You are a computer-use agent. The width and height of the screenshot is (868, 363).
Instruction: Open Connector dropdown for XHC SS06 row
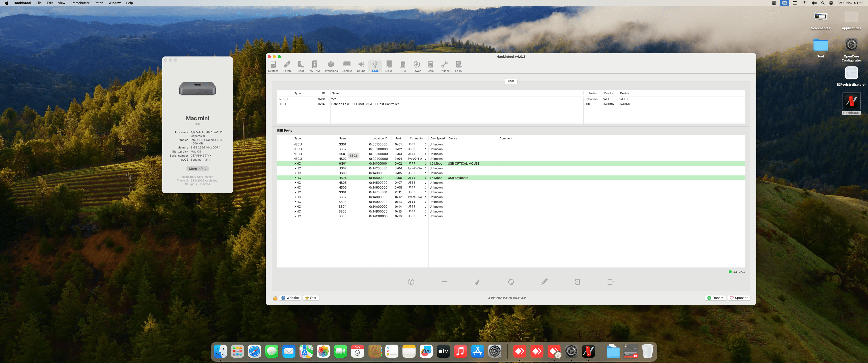tap(417, 217)
